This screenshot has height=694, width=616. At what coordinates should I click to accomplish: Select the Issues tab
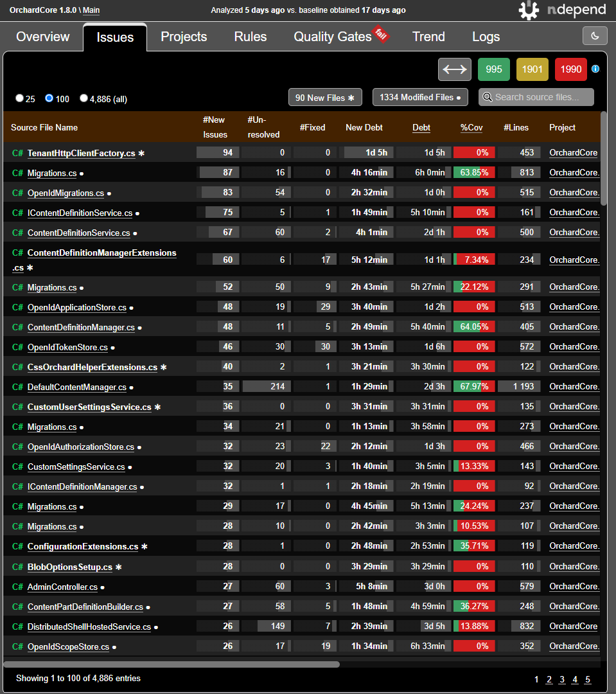(x=115, y=37)
